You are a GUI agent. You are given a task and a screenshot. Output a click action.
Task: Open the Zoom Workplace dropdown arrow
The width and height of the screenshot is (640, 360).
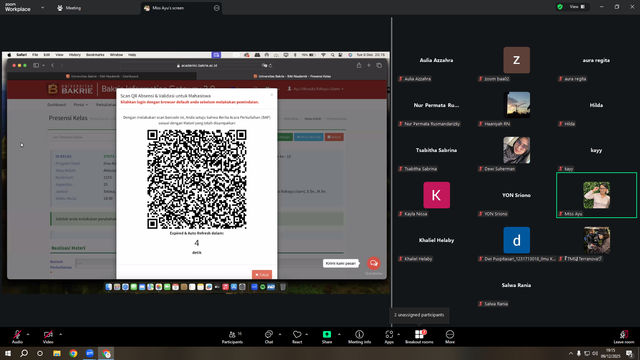click(42, 7)
